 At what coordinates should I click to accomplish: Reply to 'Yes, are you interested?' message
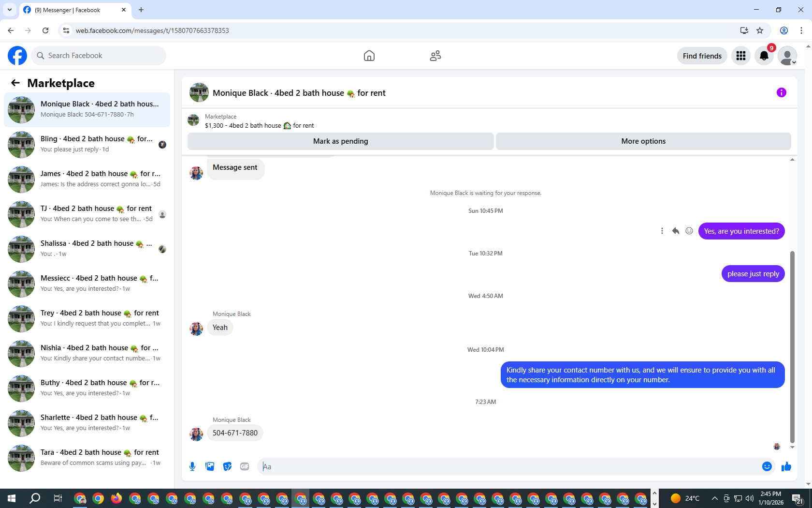(676, 231)
